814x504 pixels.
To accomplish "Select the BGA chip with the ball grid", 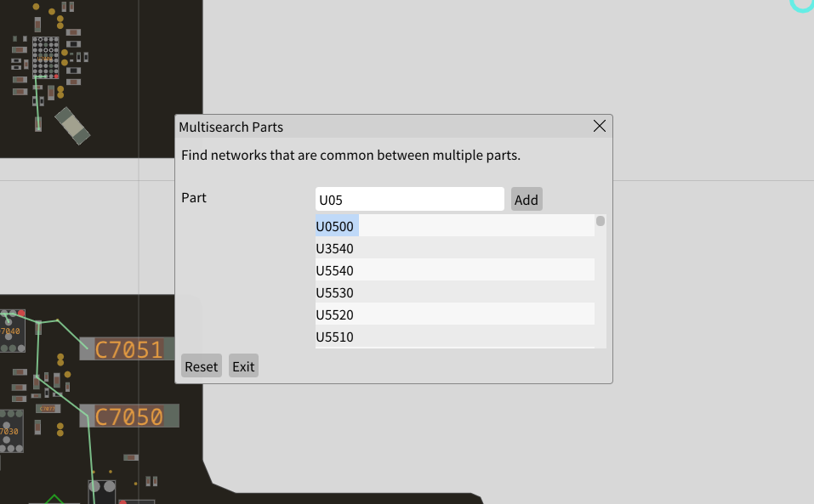I will coord(46,57).
